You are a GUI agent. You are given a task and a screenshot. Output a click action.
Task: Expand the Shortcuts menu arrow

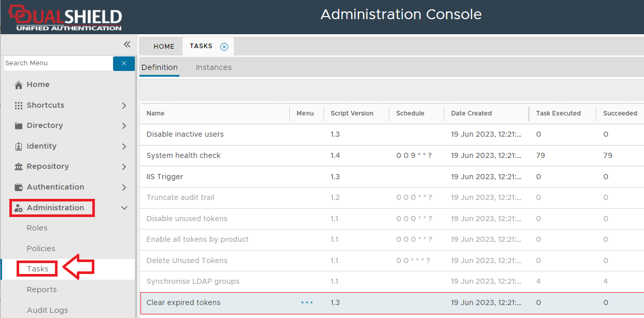coord(124,106)
